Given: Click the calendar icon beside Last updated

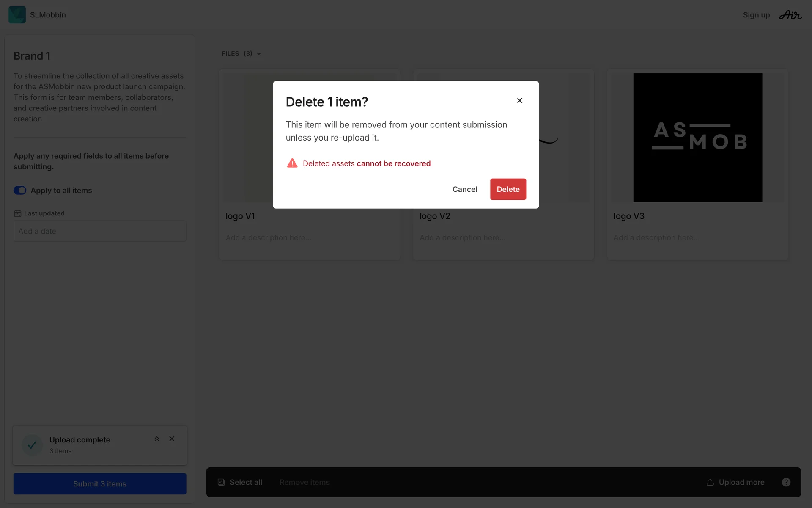Looking at the screenshot, I should tap(17, 213).
